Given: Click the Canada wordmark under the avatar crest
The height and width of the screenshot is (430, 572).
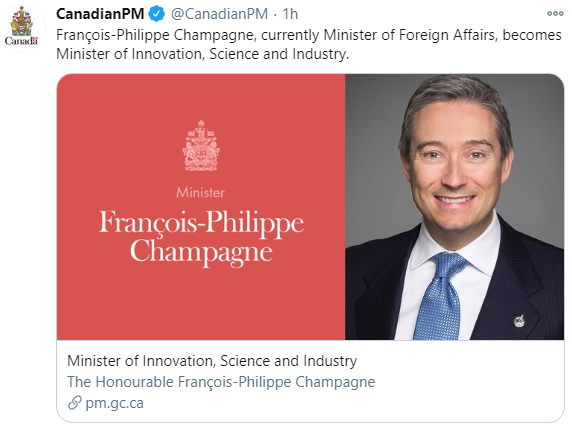Looking at the screenshot, I should tap(21, 41).
